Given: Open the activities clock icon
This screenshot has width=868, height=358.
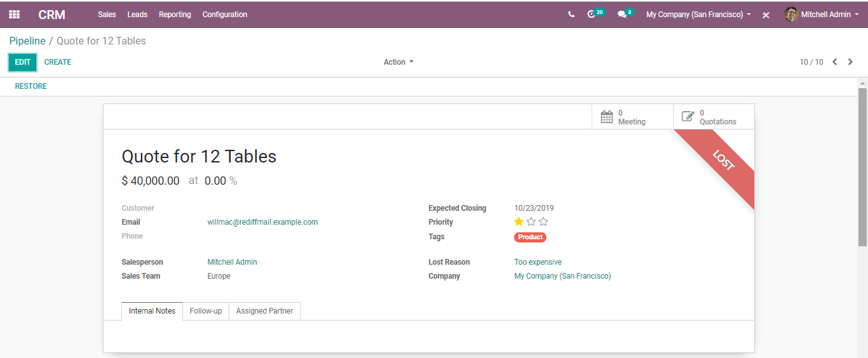Looking at the screenshot, I should 592,15.
